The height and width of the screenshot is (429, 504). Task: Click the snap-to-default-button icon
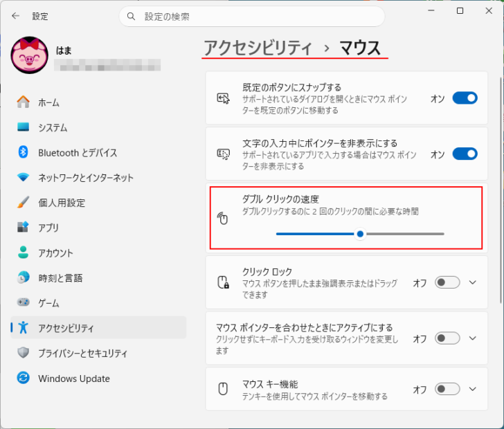[223, 98]
